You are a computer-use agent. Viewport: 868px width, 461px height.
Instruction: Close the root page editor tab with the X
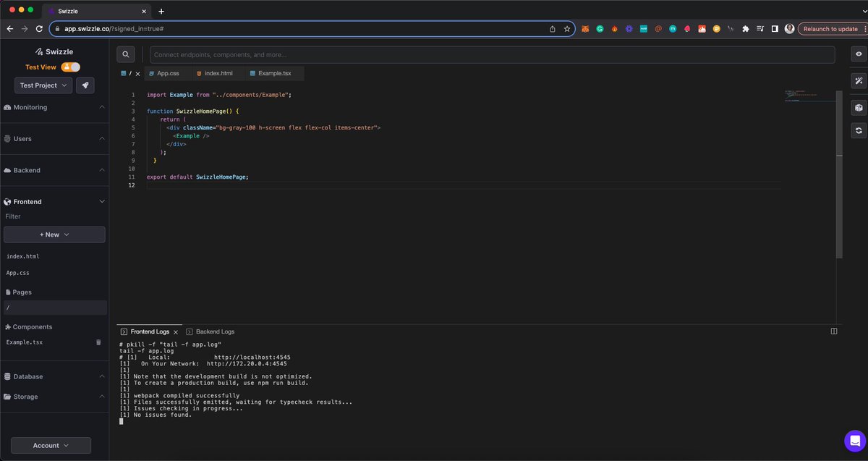(137, 73)
